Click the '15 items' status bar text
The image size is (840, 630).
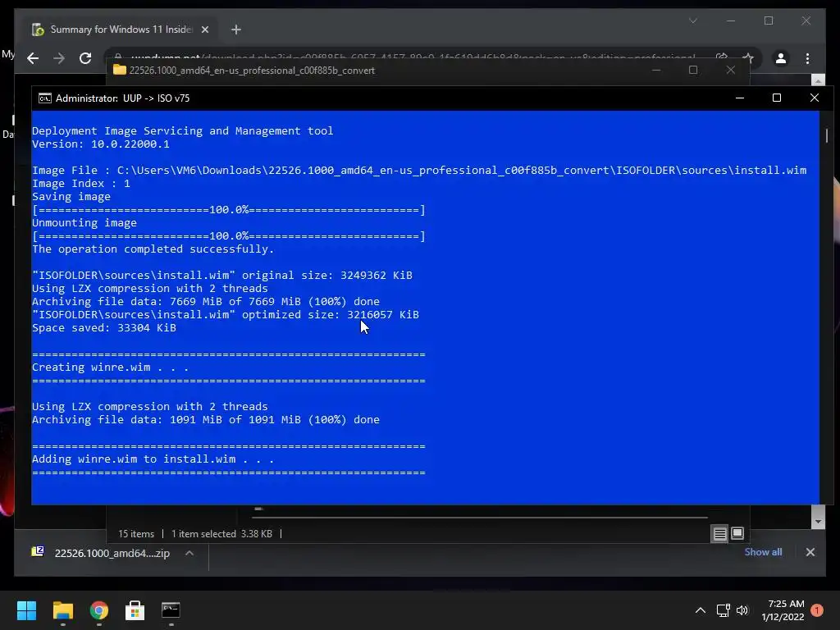coord(136,534)
